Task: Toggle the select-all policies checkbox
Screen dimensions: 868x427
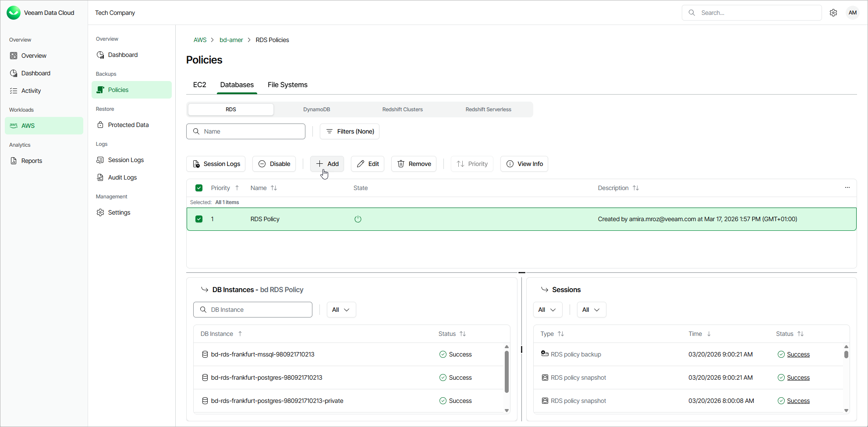Action: tap(199, 188)
